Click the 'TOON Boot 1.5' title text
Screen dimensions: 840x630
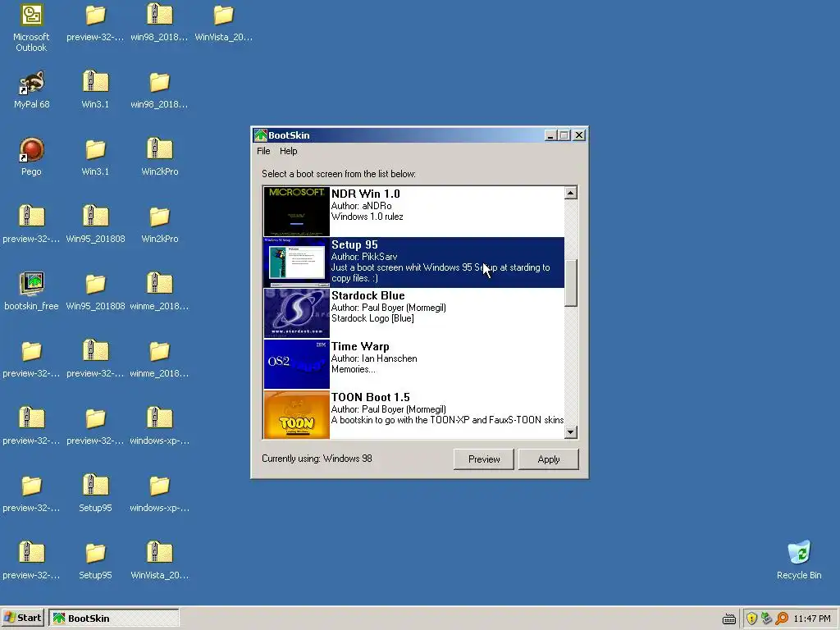tap(370, 398)
